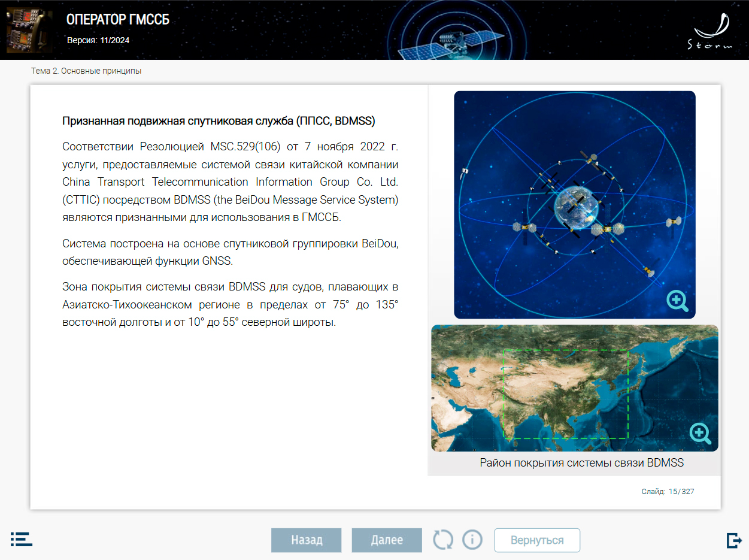Click the heading Признанная подвижная спутниковая служба
Screen dimensions: 749x560
point(219,121)
